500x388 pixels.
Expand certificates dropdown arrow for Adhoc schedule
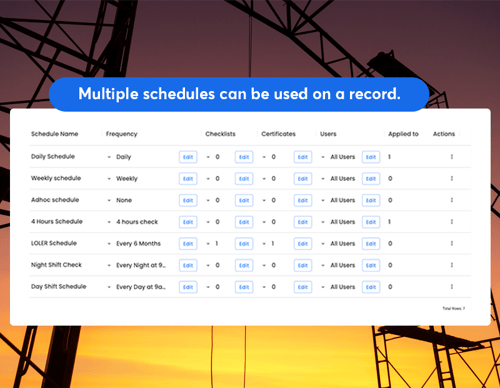point(264,200)
